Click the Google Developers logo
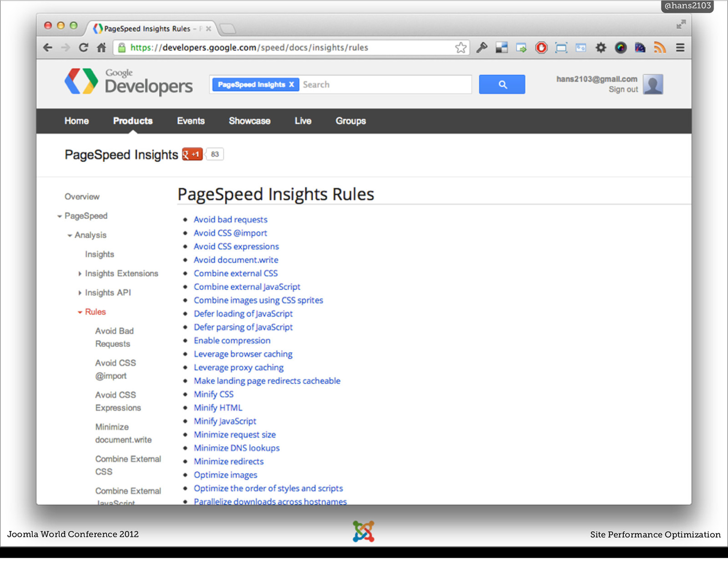Screen dimensions: 728x561 tap(129, 82)
